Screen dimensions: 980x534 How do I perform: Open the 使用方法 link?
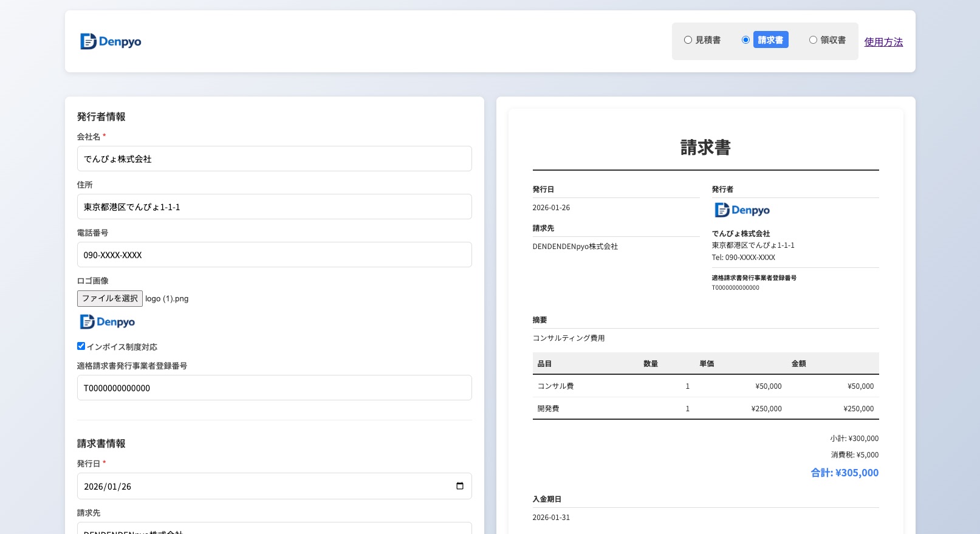click(x=883, y=42)
